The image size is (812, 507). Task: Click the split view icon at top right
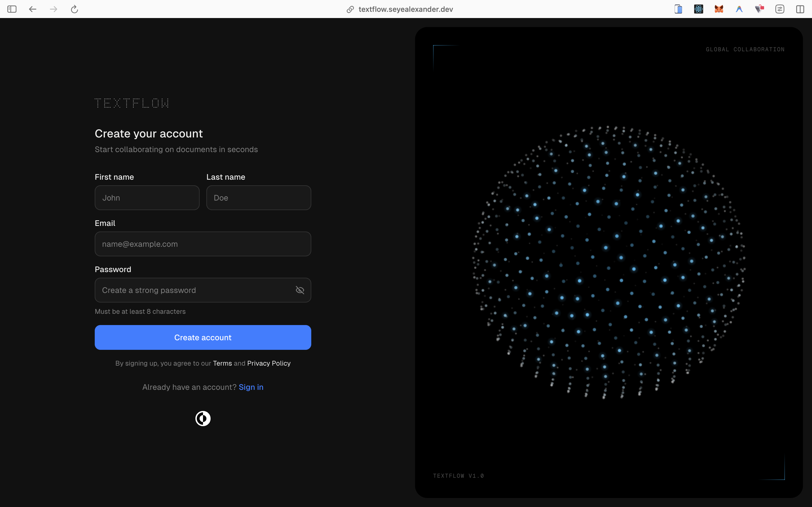click(x=800, y=9)
